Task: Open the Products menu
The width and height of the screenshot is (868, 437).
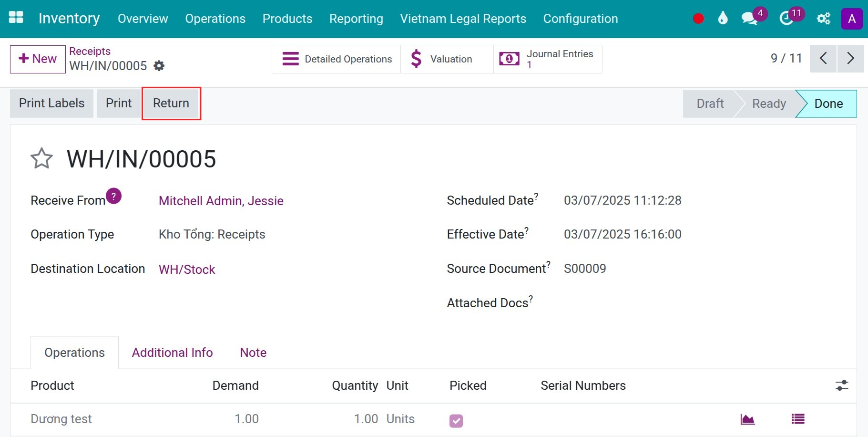Action: coord(287,19)
